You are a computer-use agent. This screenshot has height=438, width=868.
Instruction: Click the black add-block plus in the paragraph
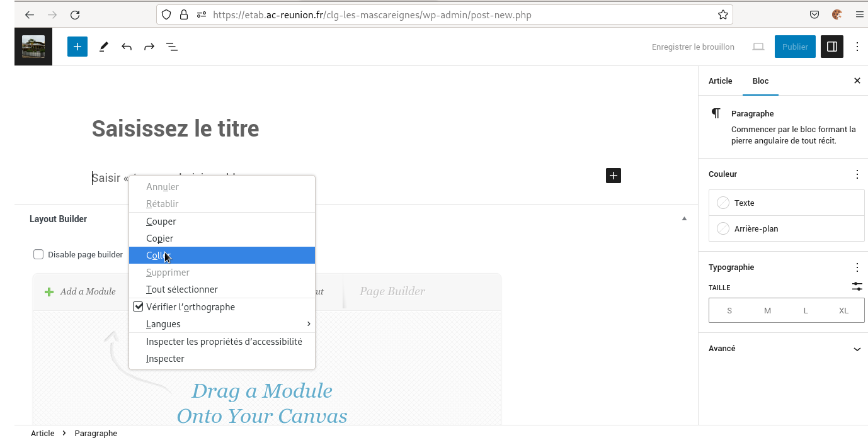coord(613,176)
